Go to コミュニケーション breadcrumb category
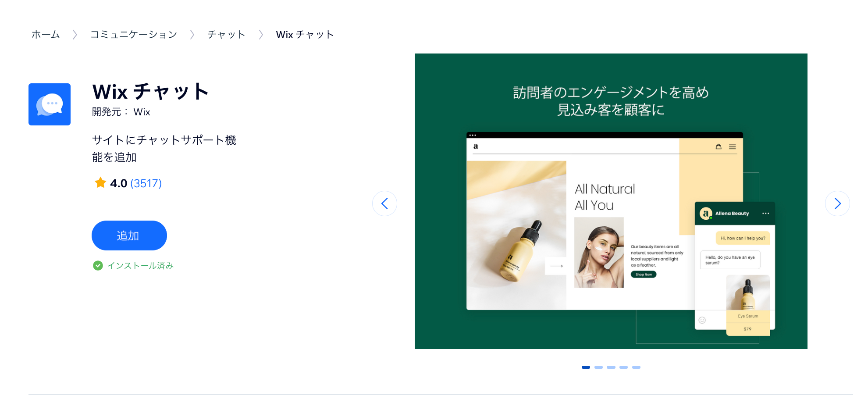 133,35
